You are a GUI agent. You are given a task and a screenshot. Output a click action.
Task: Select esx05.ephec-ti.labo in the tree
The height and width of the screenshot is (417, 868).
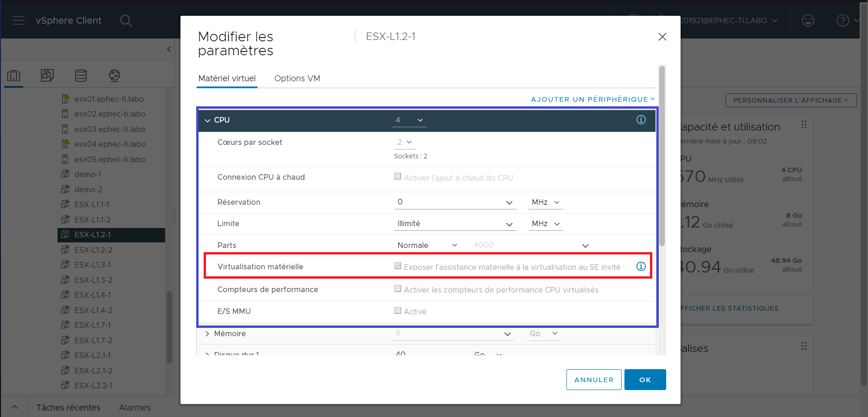[x=110, y=159]
